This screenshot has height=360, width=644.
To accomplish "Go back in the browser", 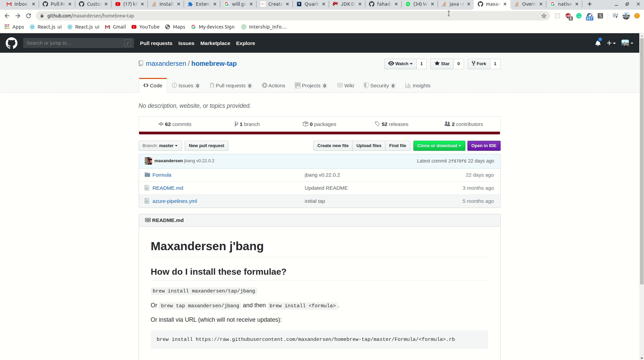I will tap(7, 16).
